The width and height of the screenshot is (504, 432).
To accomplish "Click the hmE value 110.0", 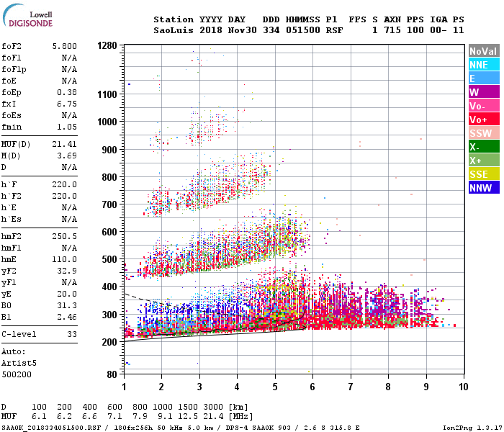I will click(65, 260).
